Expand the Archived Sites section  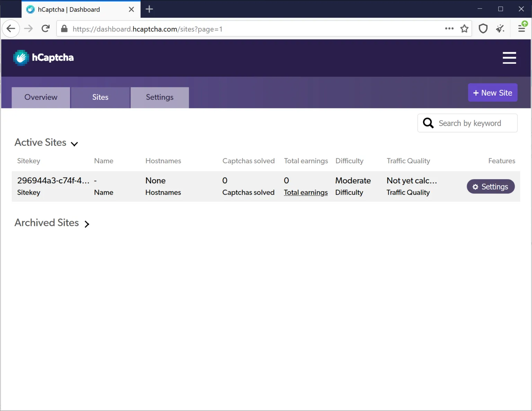(87, 224)
